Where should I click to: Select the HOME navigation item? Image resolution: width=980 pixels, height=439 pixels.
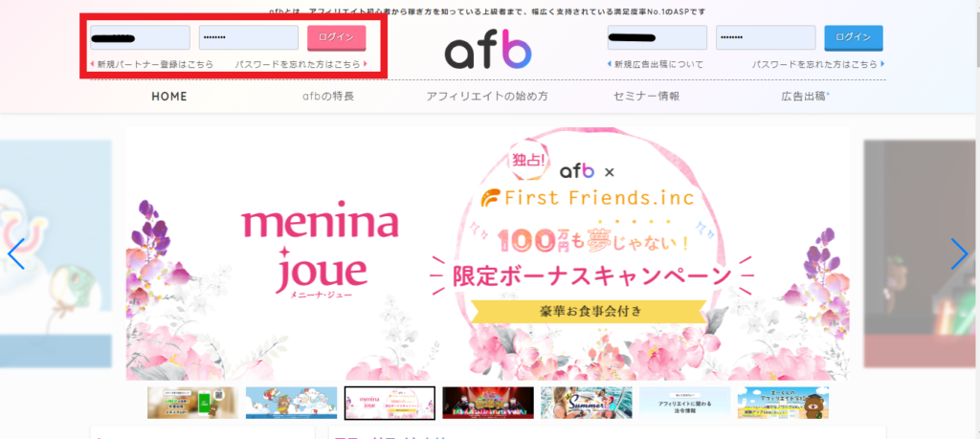[169, 97]
